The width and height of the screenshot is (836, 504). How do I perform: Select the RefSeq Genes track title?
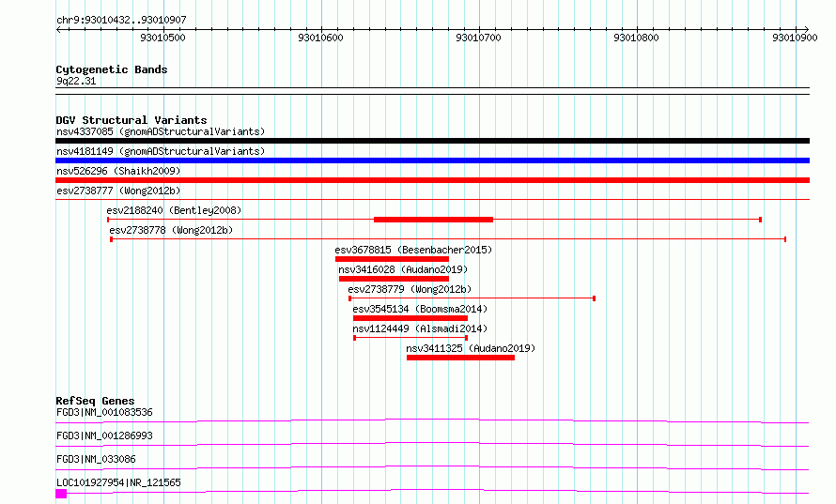tap(95, 401)
